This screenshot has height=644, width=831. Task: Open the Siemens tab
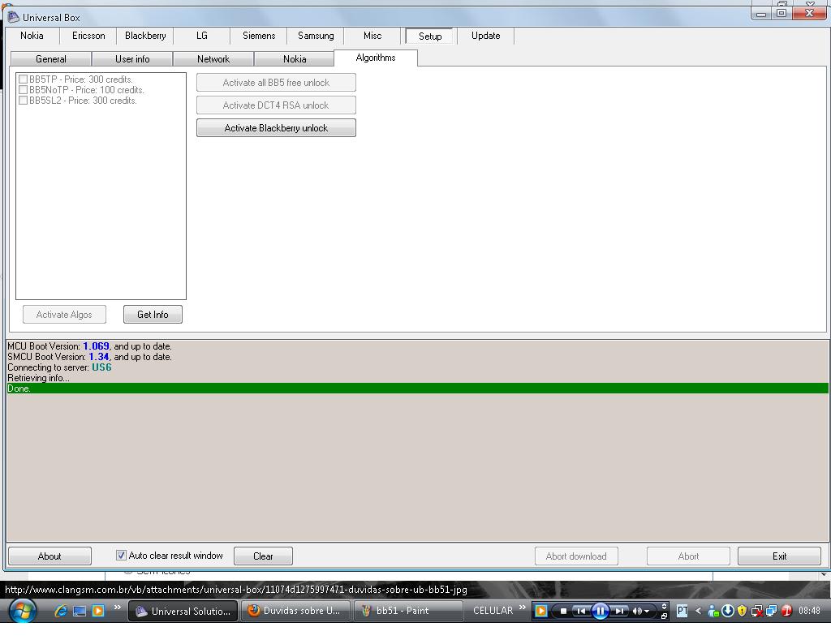click(x=259, y=36)
